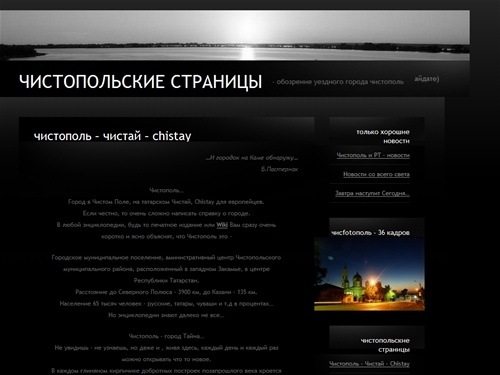Image resolution: width=500 pixels, height=375 pixels.
Task: Click the line starting 'Город в Чистом Поле'
Action: [x=166, y=202]
